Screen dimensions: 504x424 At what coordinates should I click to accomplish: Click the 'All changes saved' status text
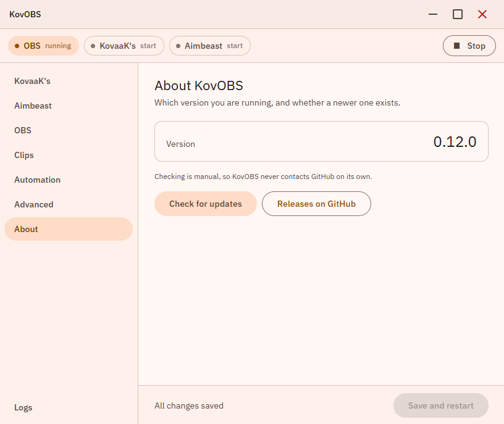(x=189, y=405)
